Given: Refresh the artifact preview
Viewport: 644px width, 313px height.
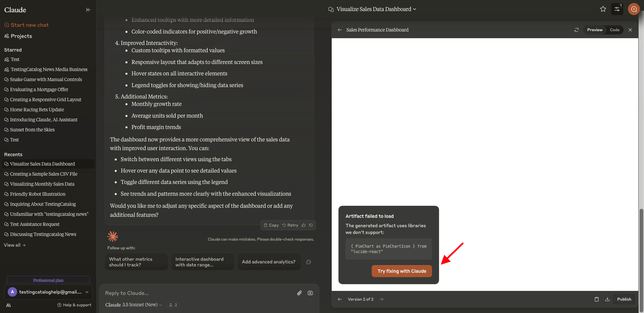Looking at the screenshot, I should (577, 30).
